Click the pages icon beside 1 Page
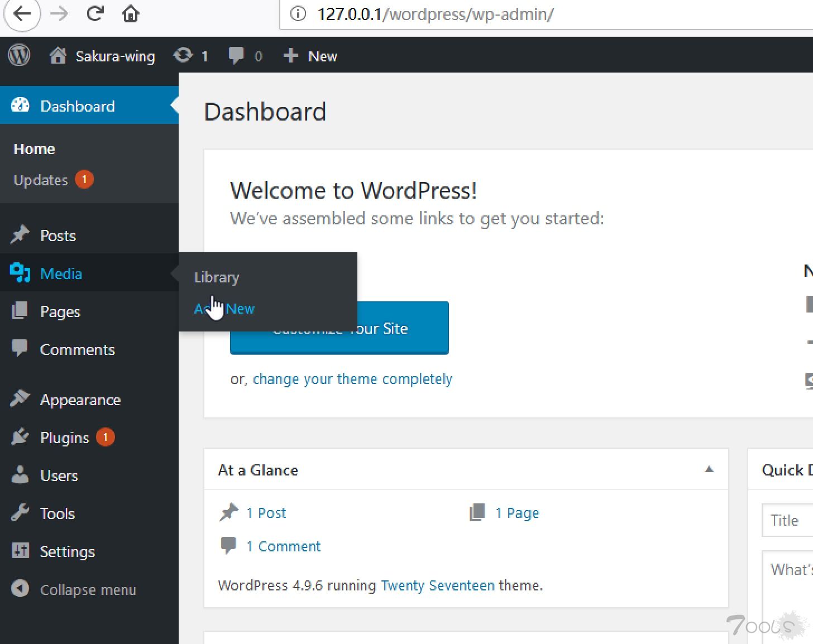 point(477,512)
